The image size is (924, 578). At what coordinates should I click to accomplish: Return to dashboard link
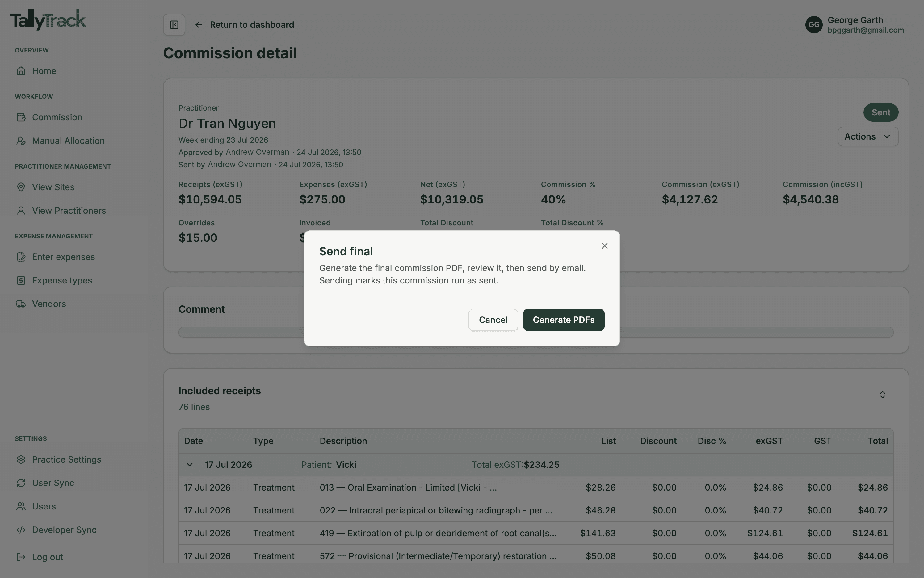click(252, 25)
